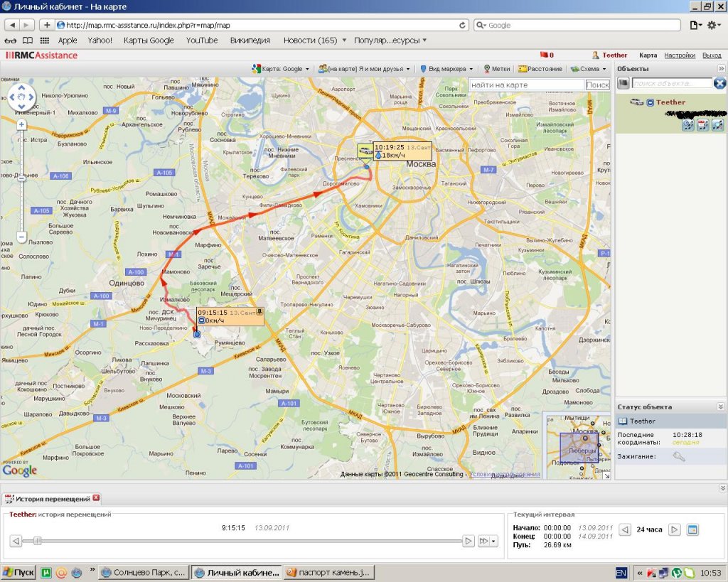Open the red flag notifications counter

547,55
